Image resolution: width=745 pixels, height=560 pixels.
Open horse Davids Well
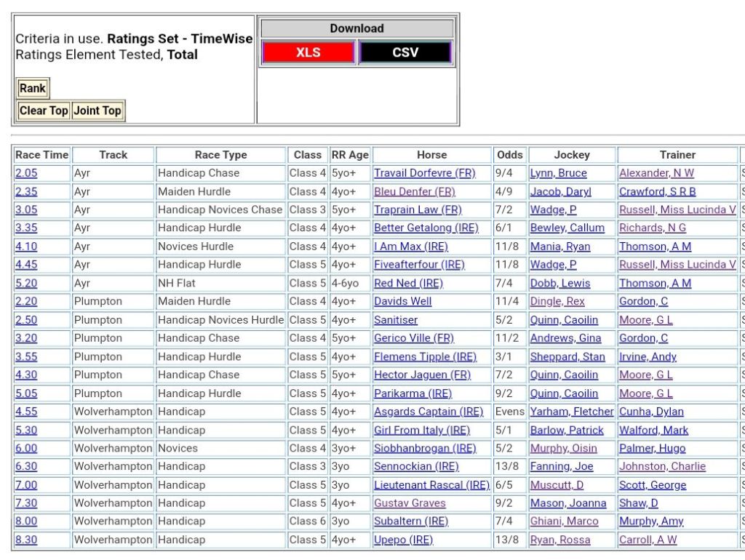pos(402,301)
